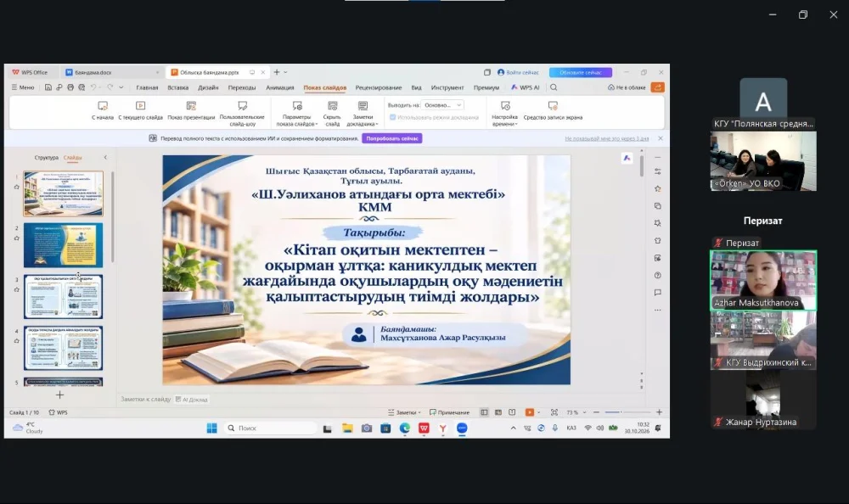Viewport: 849px width, 504px height.
Task: Open the 'Премиум' ribbon tab
Action: pyautogui.click(x=486, y=87)
